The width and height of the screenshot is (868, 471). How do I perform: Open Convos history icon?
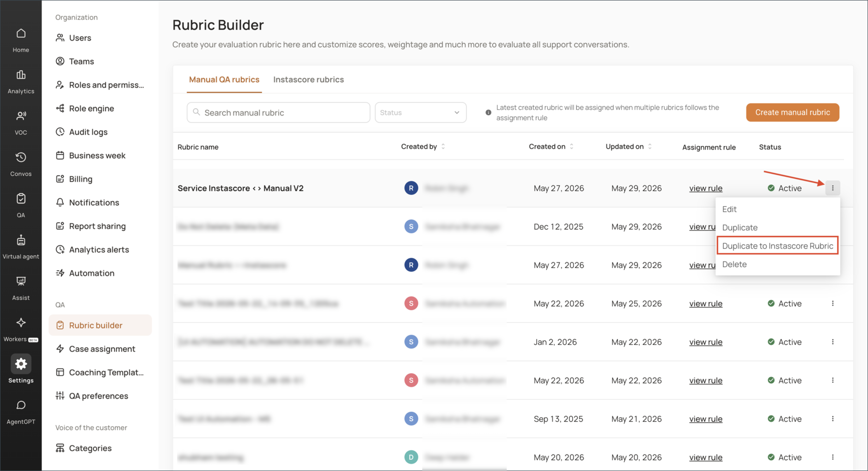(21, 158)
